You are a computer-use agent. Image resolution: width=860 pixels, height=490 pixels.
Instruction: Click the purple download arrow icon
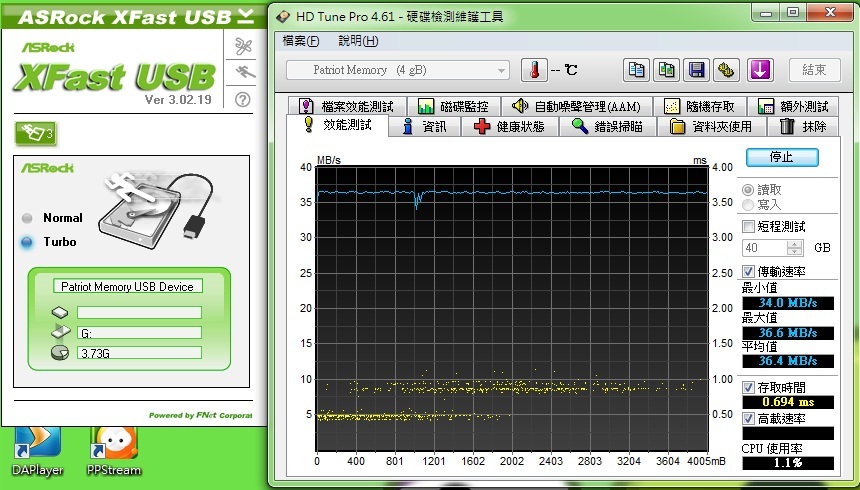coord(760,70)
